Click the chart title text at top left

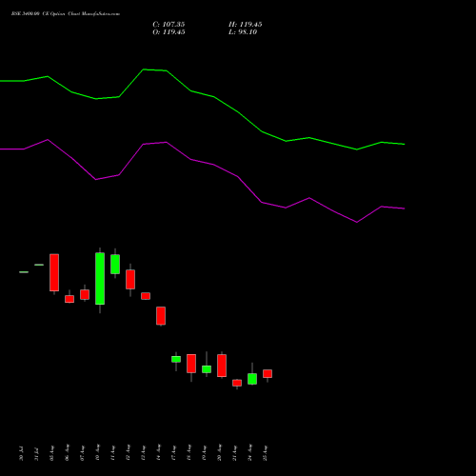[66, 14]
